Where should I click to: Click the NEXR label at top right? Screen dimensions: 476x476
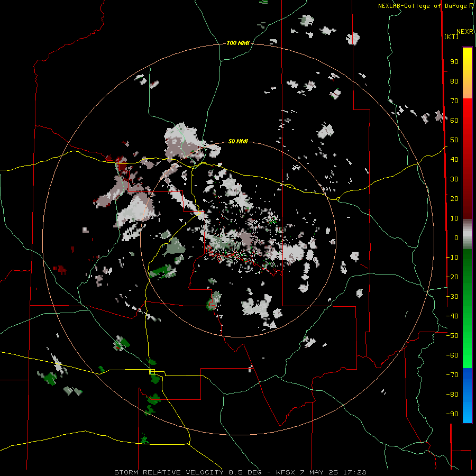(465, 32)
